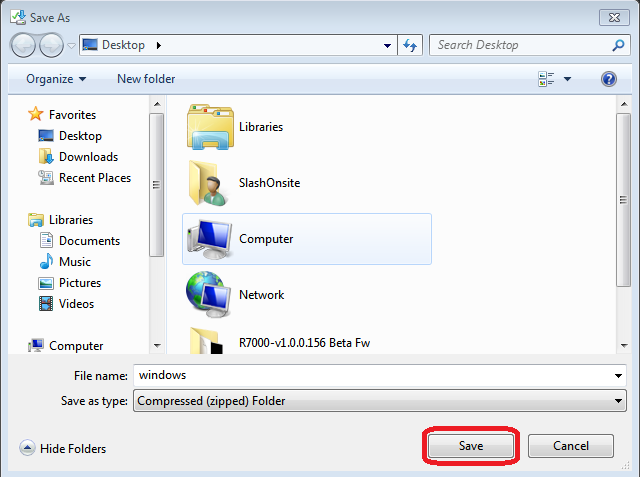640x477 pixels.
Task: Click the Libraries folder icon in file list
Action: pyautogui.click(x=210, y=127)
